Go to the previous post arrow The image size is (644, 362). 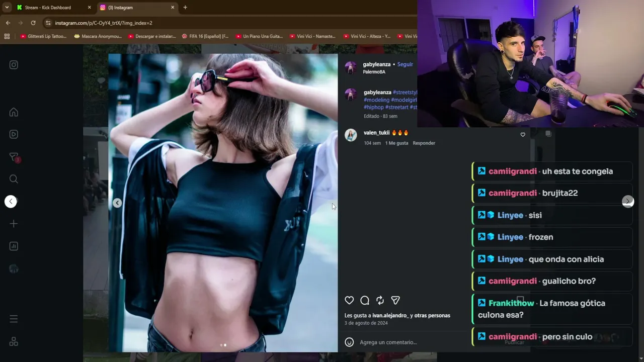pyautogui.click(x=11, y=201)
